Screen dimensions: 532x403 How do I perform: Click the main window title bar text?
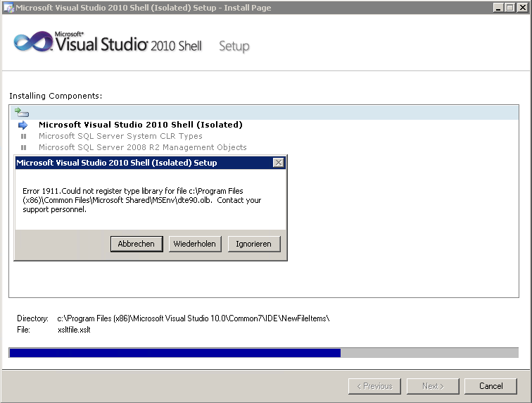pyautogui.click(x=143, y=8)
